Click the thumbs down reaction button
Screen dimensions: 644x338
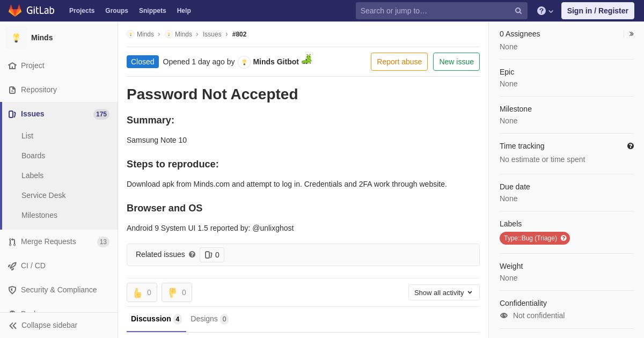[177, 292]
